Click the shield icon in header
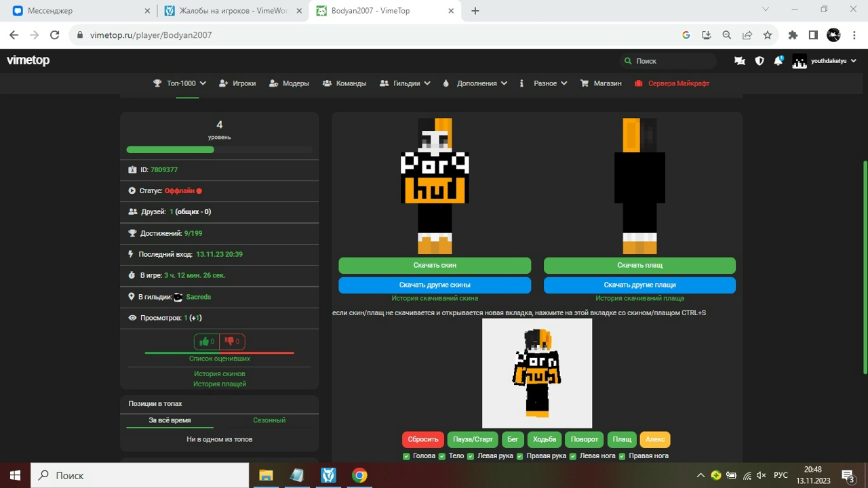Viewport: 868px width, 488px height. (x=759, y=61)
